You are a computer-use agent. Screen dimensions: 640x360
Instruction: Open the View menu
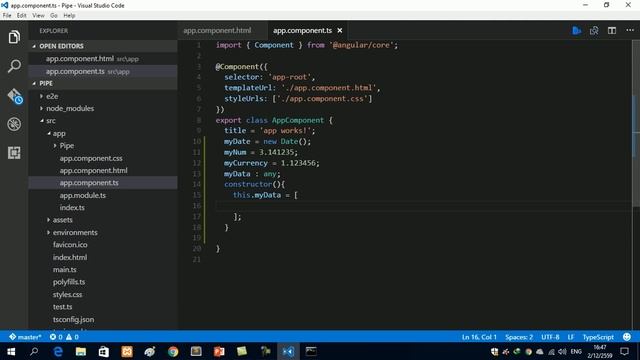point(38,16)
